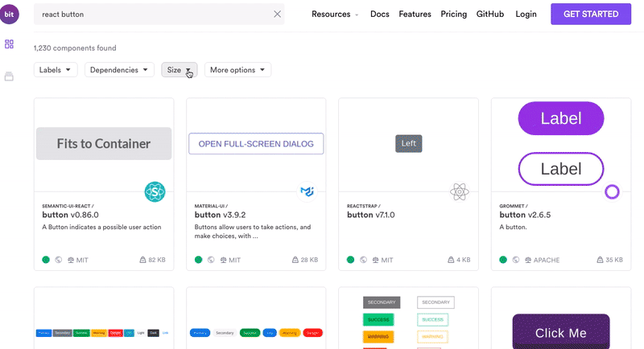644x349 pixels.
Task: Open the GitHub nav link
Action: (x=490, y=14)
